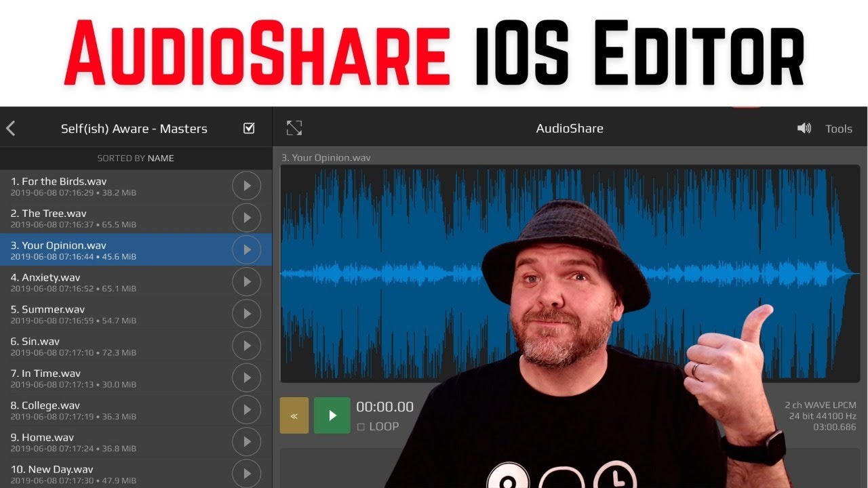Play 4. Anxiety.wav preview
This screenshot has width=868, height=488.
(x=246, y=281)
